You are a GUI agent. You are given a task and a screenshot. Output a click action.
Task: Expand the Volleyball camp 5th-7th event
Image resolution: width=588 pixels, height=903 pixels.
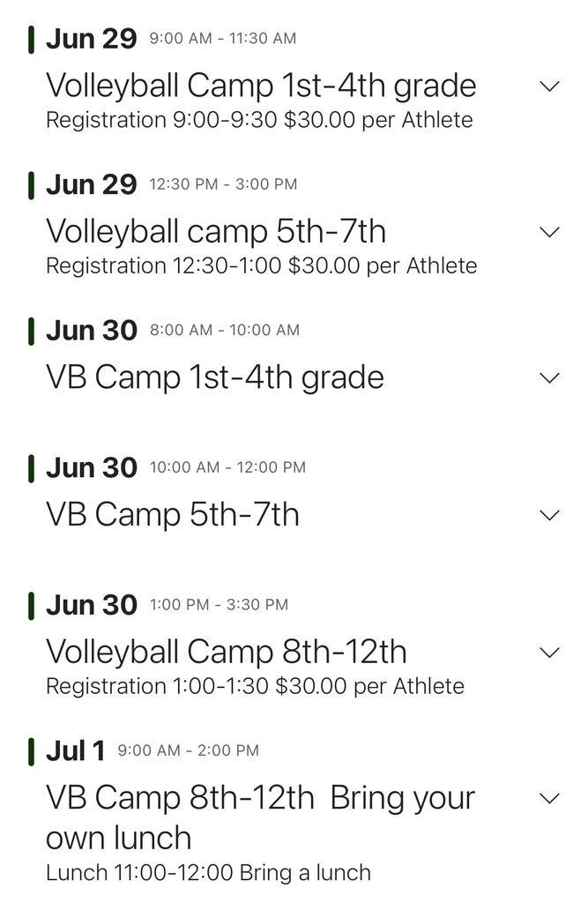pos(549,231)
